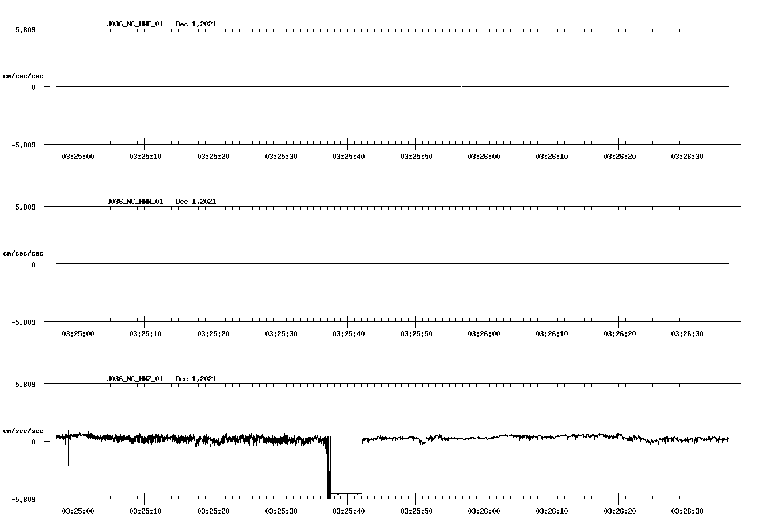Viewport: 782px width, 532px height.
Task: Pick the 03:26:30 time label under HNZ plot
Action: tap(687, 511)
